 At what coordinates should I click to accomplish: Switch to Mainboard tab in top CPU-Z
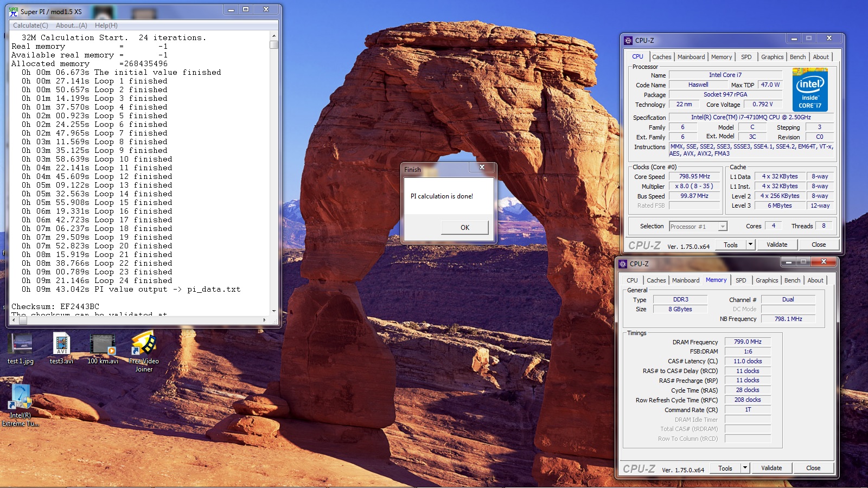(691, 57)
